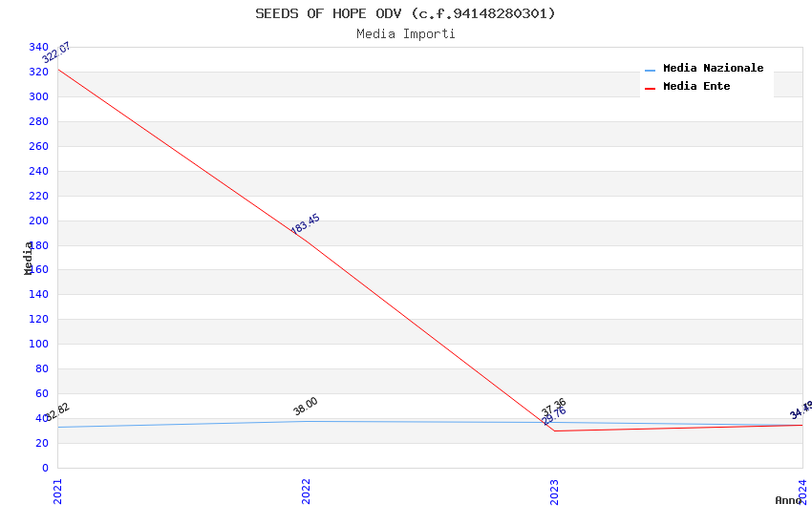Click the 37.36 data label
The image size is (812, 525).
coord(553,406)
